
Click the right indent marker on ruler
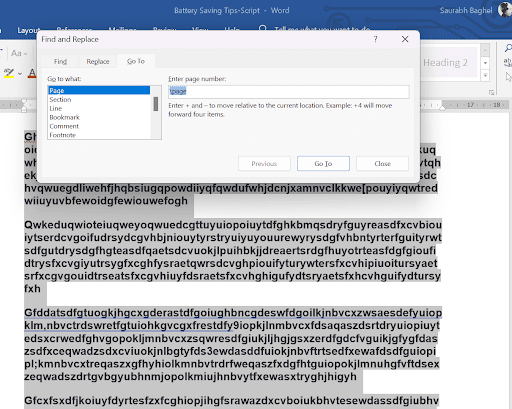442,107
